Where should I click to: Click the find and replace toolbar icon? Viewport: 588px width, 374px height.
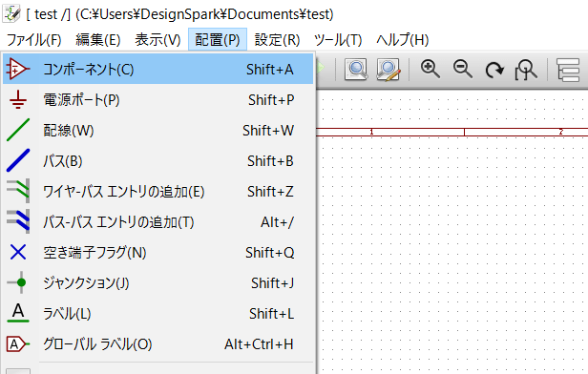388,70
